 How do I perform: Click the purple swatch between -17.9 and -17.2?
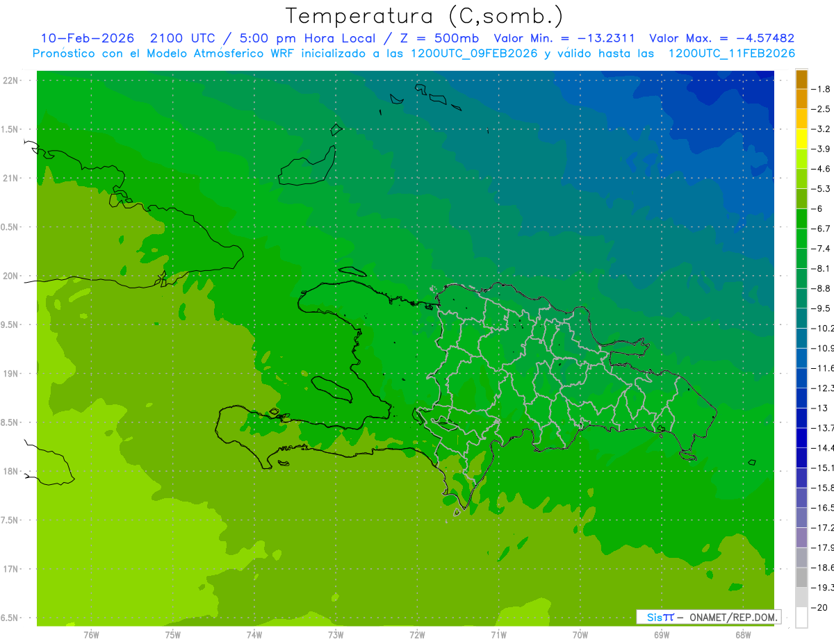pyautogui.click(x=801, y=538)
